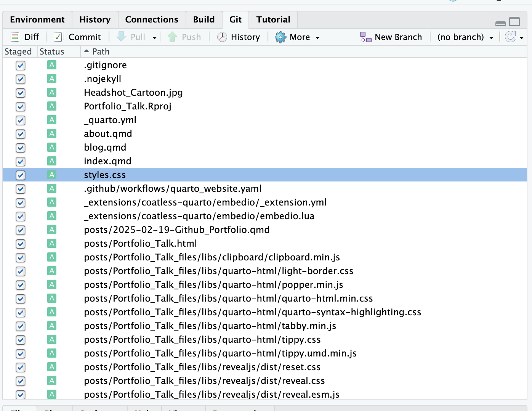Expand the refresh options dropdown arrow
The width and height of the screenshot is (532, 411).
point(522,38)
